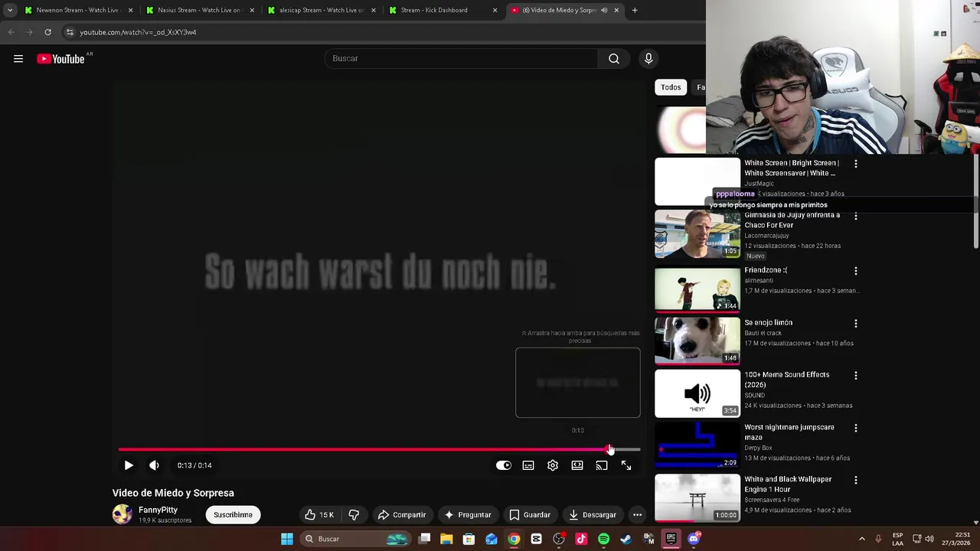This screenshot has height=551, width=980.
Task: Save the video with Guardar
Action: point(530,515)
